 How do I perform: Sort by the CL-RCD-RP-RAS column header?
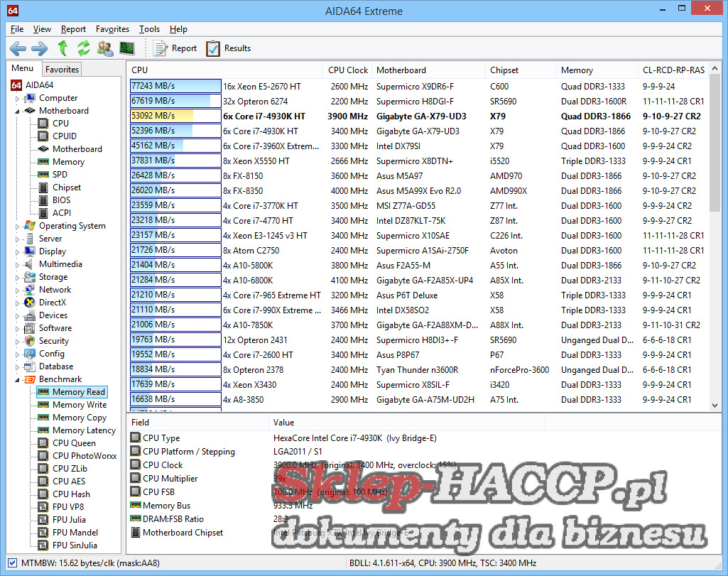[673, 70]
